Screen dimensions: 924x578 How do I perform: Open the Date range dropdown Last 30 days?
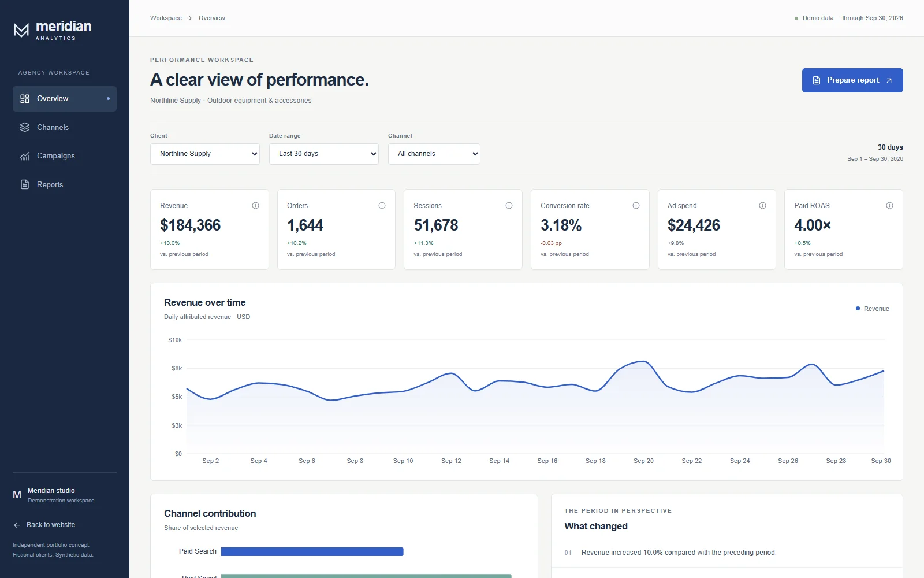point(324,154)
